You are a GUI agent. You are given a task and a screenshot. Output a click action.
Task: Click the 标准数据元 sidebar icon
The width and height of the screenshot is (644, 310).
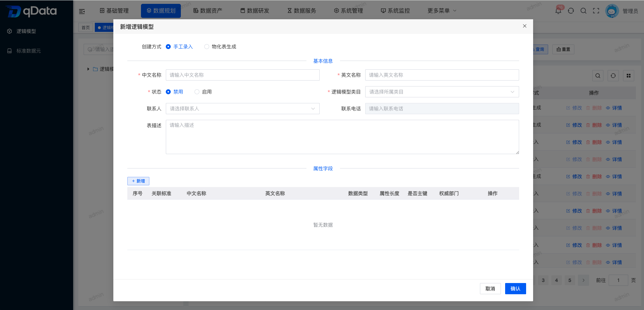[9, 51]
